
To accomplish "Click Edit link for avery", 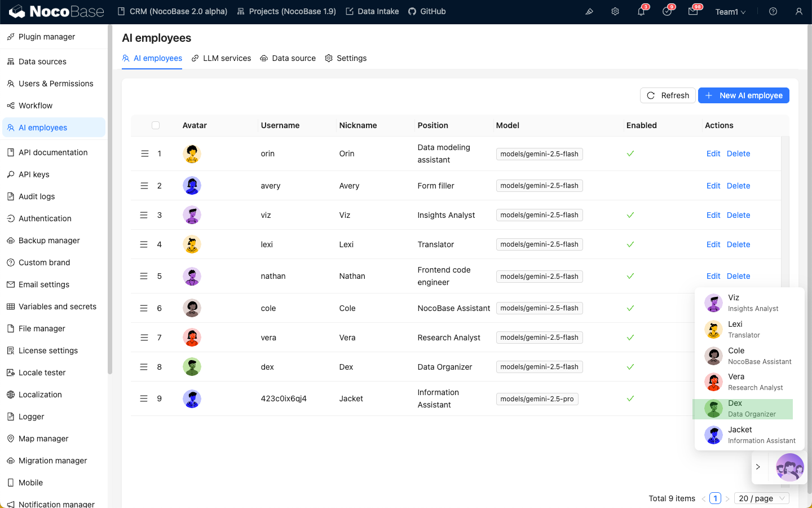I will click(x=713, y=186).
